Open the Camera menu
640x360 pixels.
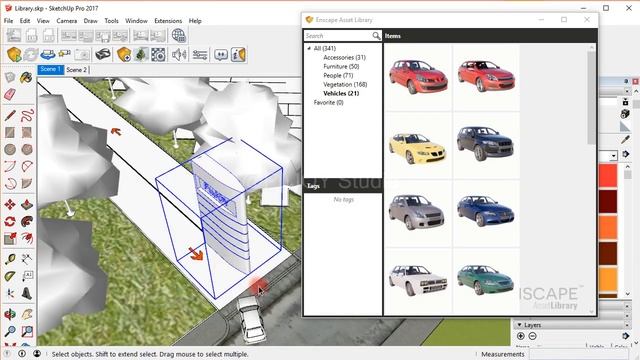point(67,20)
